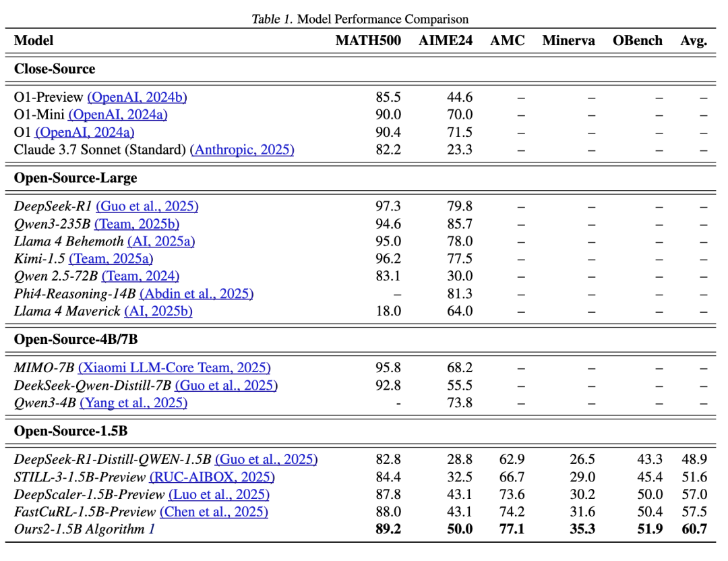Click the Model column header
The width and height of the screenshot is (728, 561).
click(x=34, y=41)
